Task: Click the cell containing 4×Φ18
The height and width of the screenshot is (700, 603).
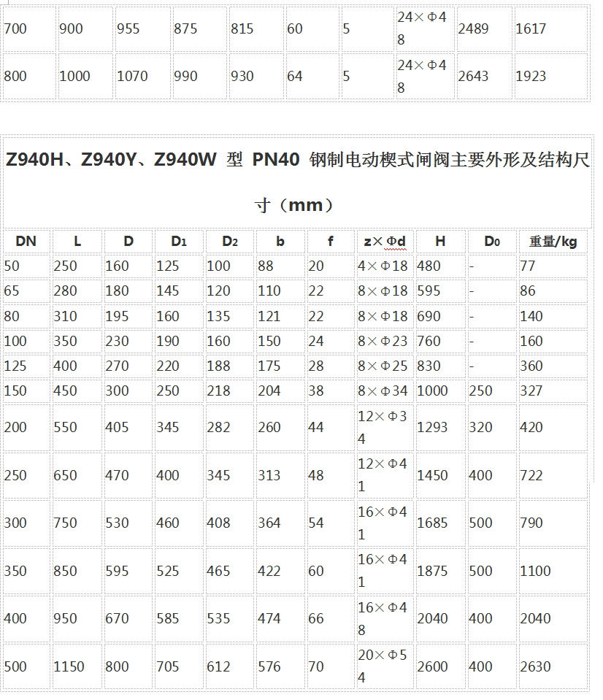Action: click(383, 266)
